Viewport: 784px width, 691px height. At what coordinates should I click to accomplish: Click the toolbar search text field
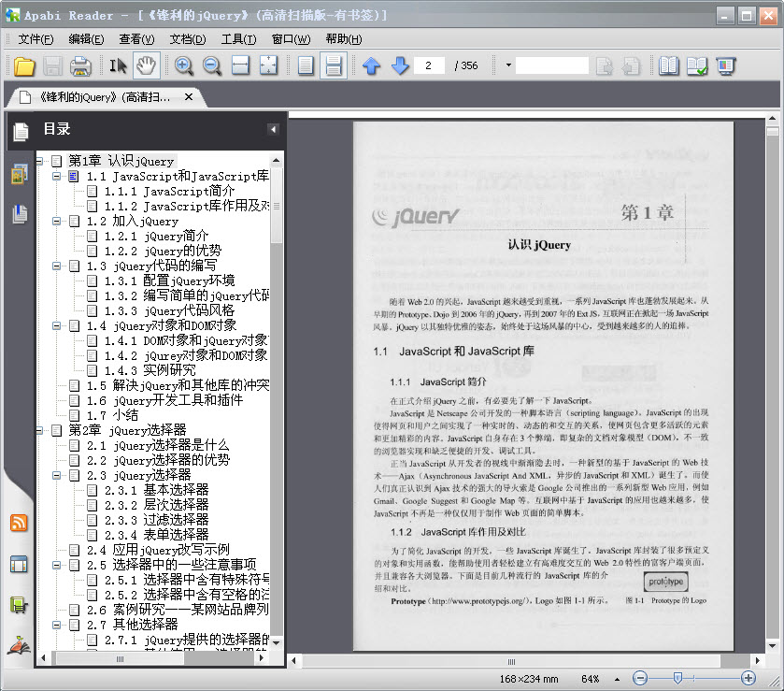click(552, 65)
